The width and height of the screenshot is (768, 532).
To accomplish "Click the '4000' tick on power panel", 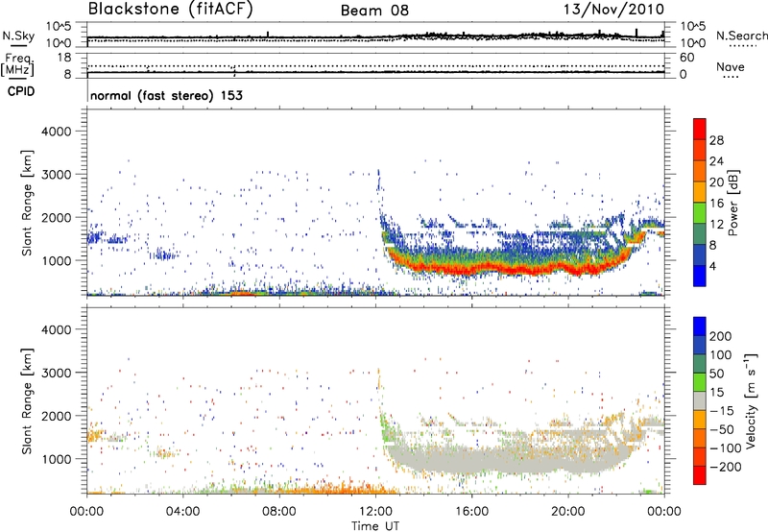I will [x=57, y=132].
